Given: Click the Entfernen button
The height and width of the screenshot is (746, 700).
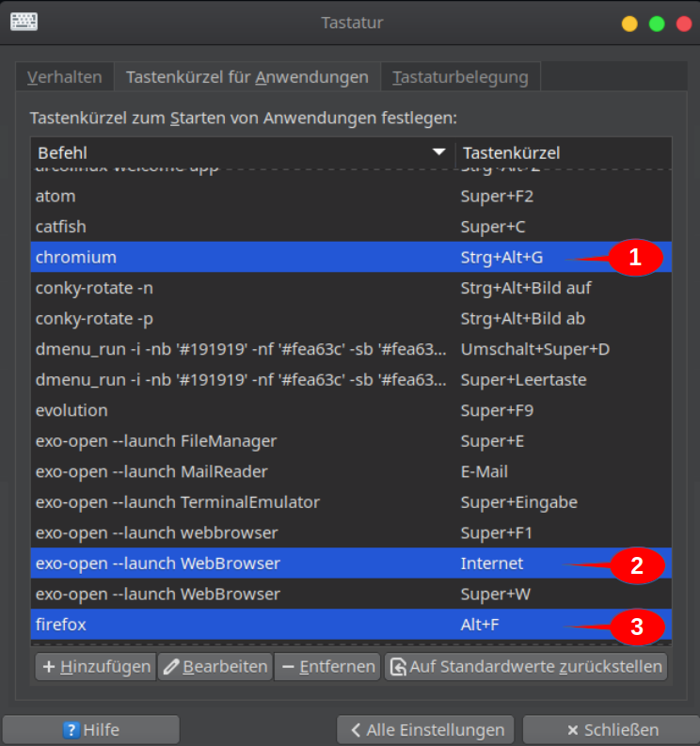Looking at the screenshot, I should 327,667.
